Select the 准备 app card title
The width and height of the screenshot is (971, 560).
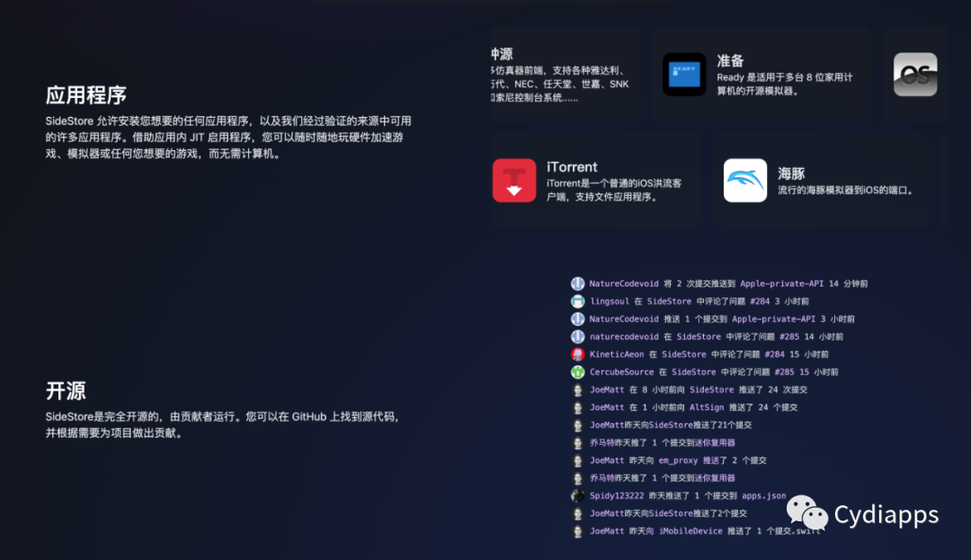(730, 60)
